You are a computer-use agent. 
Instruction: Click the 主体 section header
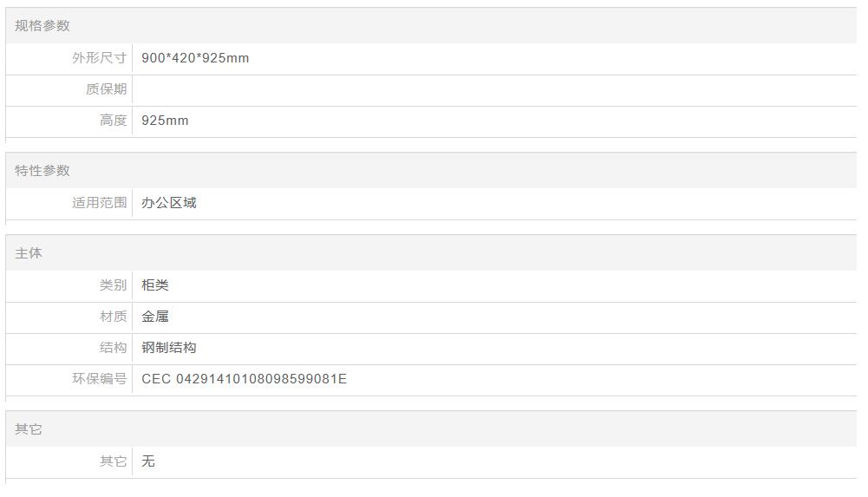(29, 253)
